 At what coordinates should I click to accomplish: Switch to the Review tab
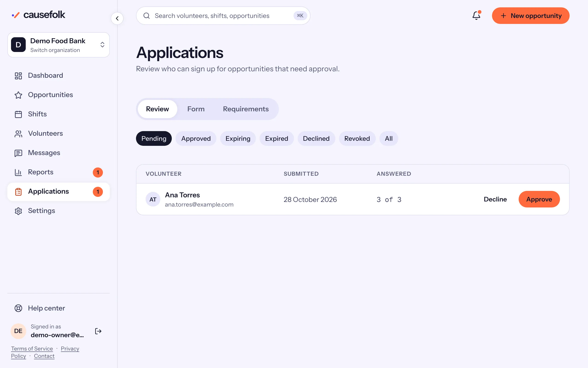pyautogui.click(x=157, y=109)
